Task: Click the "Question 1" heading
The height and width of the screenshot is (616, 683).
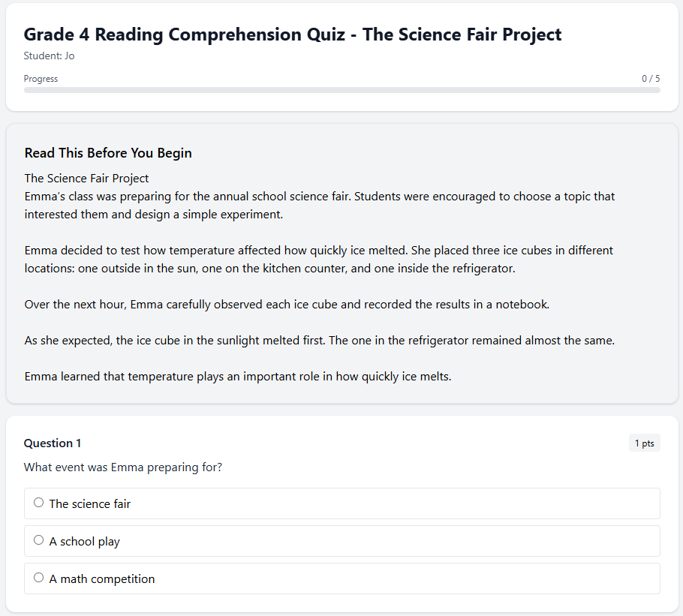Action: 52,443
